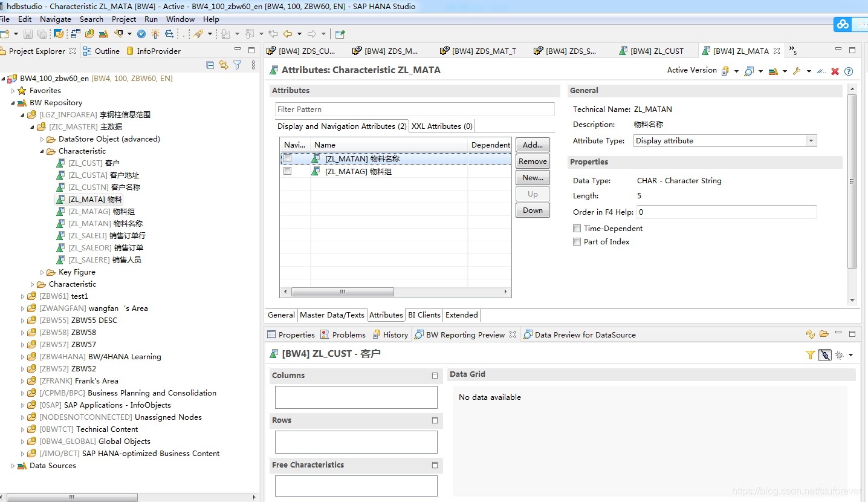Collapse the [ZIC_MASTER] info area node
868x502 pixels.
pyautogui.click(x=33, y=127)
